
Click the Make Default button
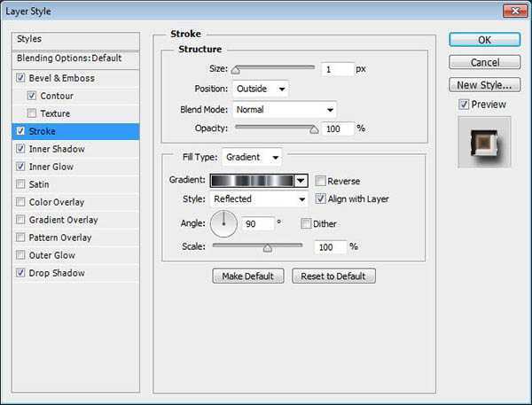pos(248,276)
